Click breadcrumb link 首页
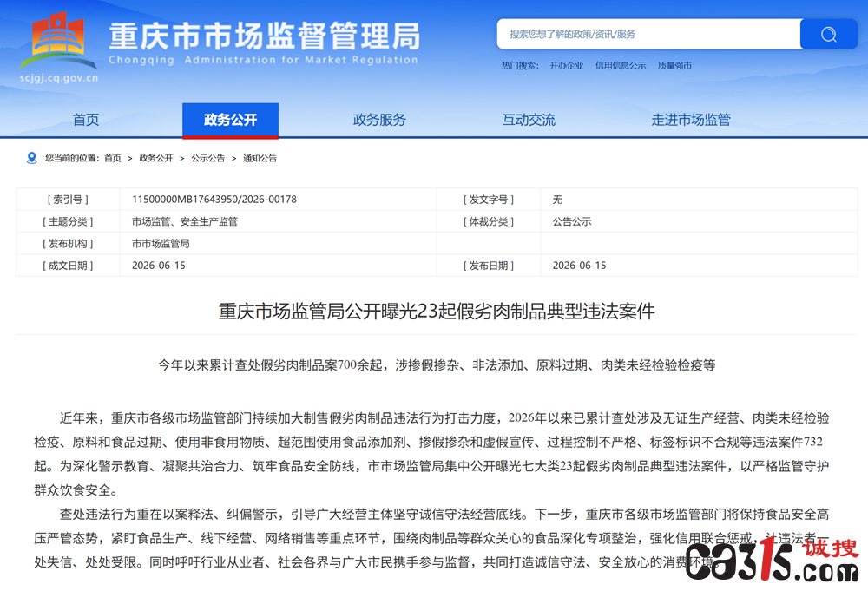The height and width of the screenshot is (591, 868). pyautogui.click(x=113, y=158)
